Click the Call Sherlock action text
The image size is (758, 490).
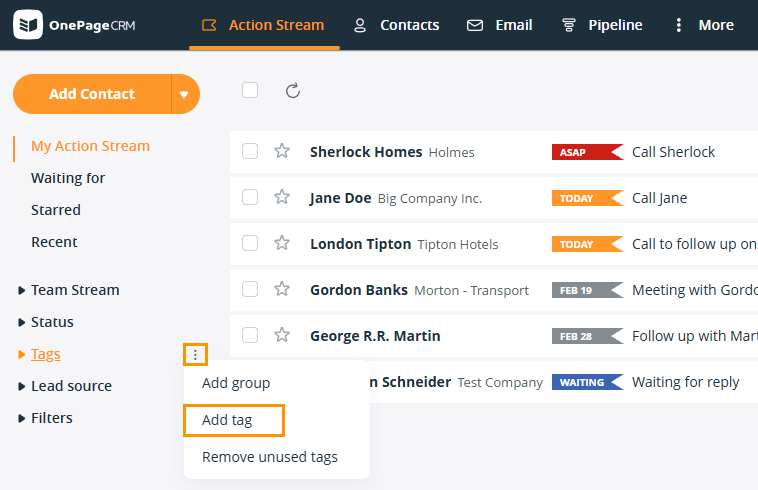[673, 152]
